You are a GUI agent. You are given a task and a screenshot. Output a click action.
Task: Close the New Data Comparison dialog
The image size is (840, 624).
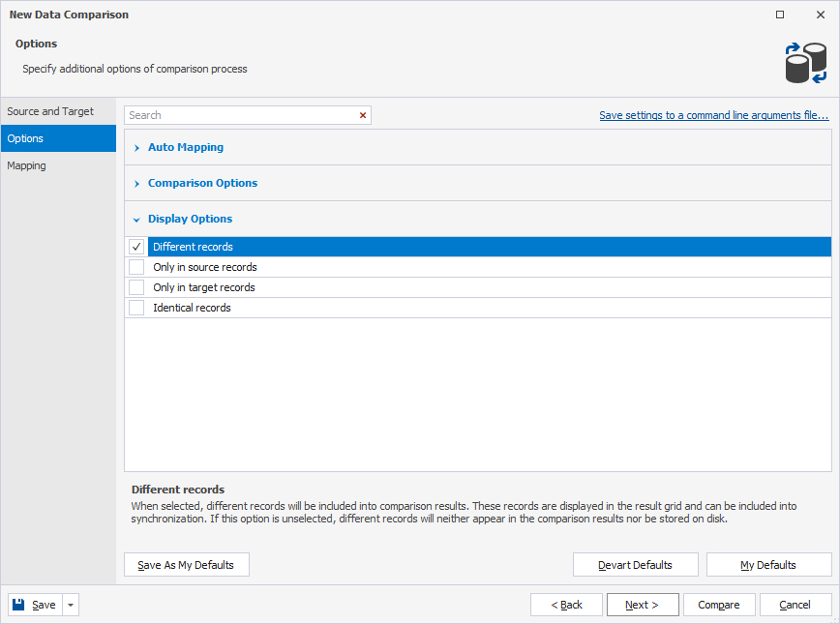[x=821, y=15]
